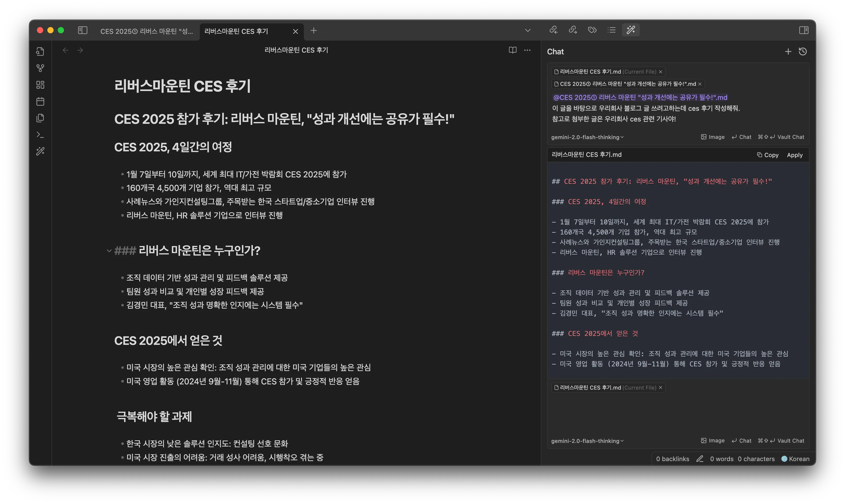Viewport: 845px width, 504px height.
Task: Open the canvas icon in the left ribbon
Action: pyautogui.click(x=40, y=85)
